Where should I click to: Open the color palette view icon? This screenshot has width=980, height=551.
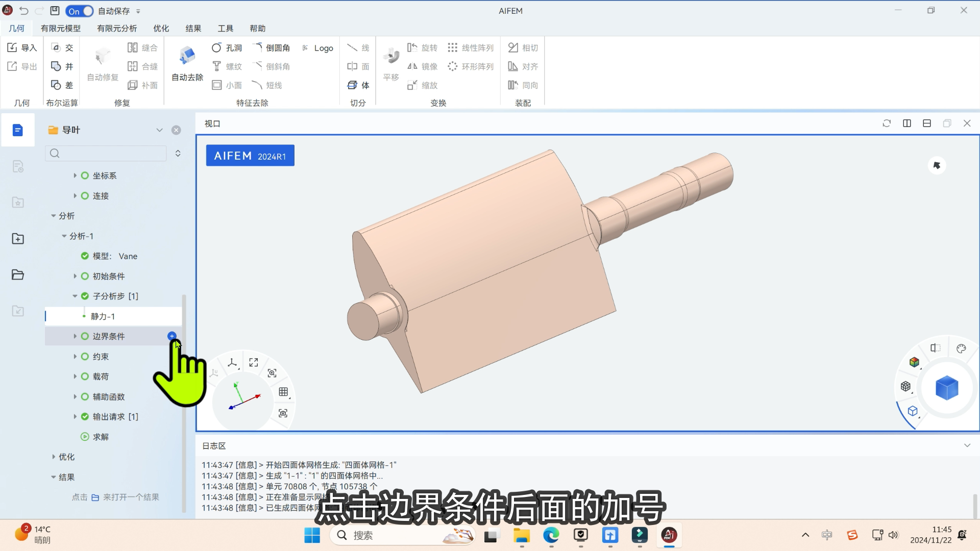pos(961,348)
